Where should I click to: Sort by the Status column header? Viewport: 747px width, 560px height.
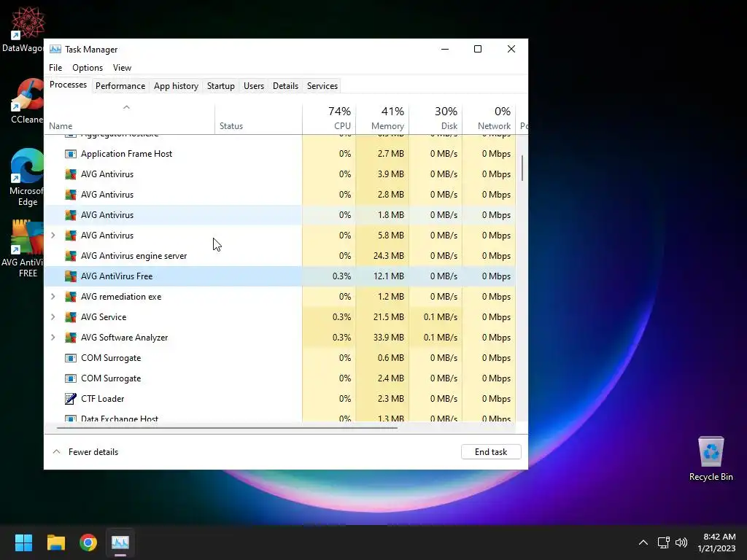tap(258, 118)
